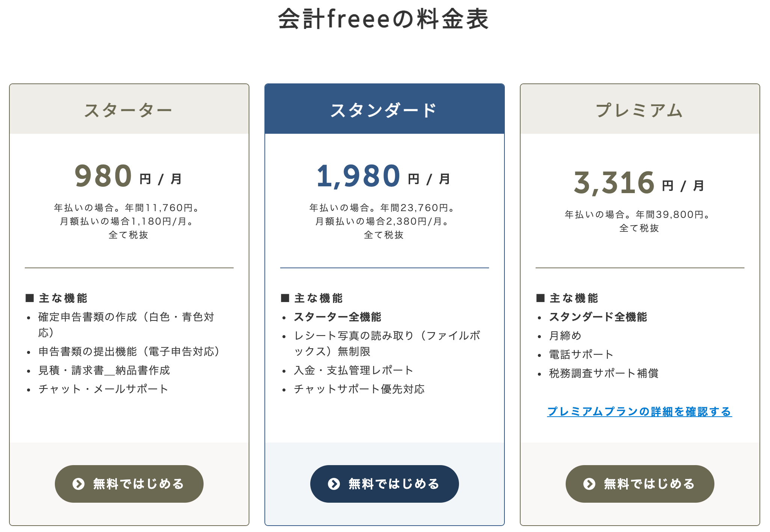Click the arrow icon in スタンダード's button

(334, 484)
